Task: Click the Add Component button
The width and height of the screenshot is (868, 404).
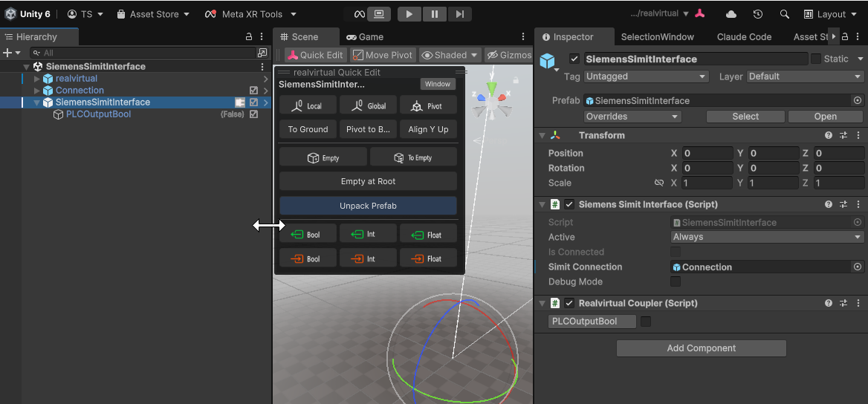Action: [x=701, y=348]
